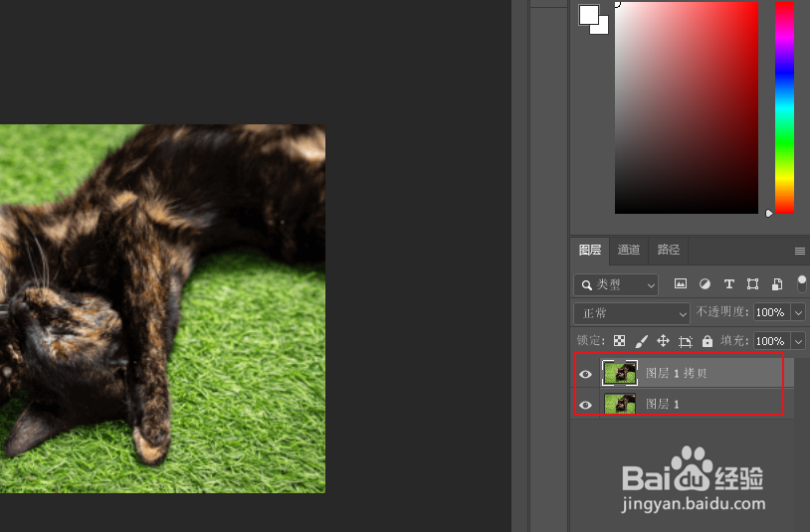Click the 不透明度 100% value field
This screenshot has height=532, width=810.
tap(772, 312)
